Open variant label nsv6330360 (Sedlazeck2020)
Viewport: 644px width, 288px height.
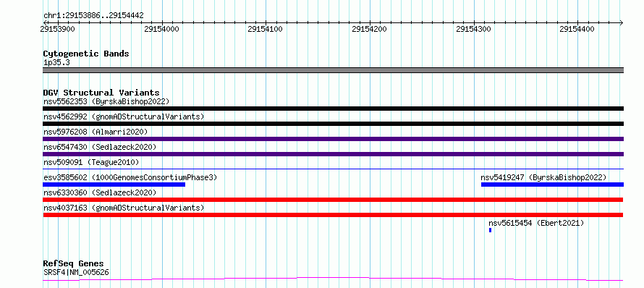coord(100,192)
